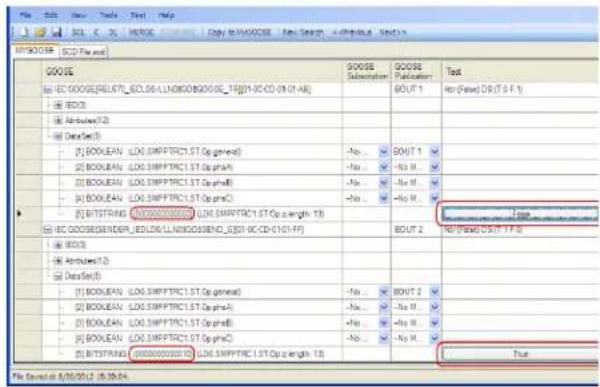The image size is (600, 387).
Task: Click the New Search toolbar button
Action: click(x=303, y=33)
